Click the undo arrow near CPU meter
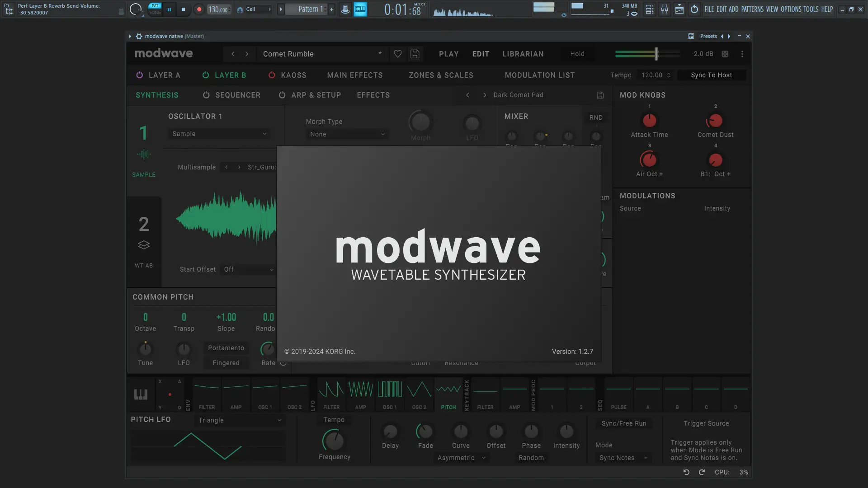 point(686,472)
